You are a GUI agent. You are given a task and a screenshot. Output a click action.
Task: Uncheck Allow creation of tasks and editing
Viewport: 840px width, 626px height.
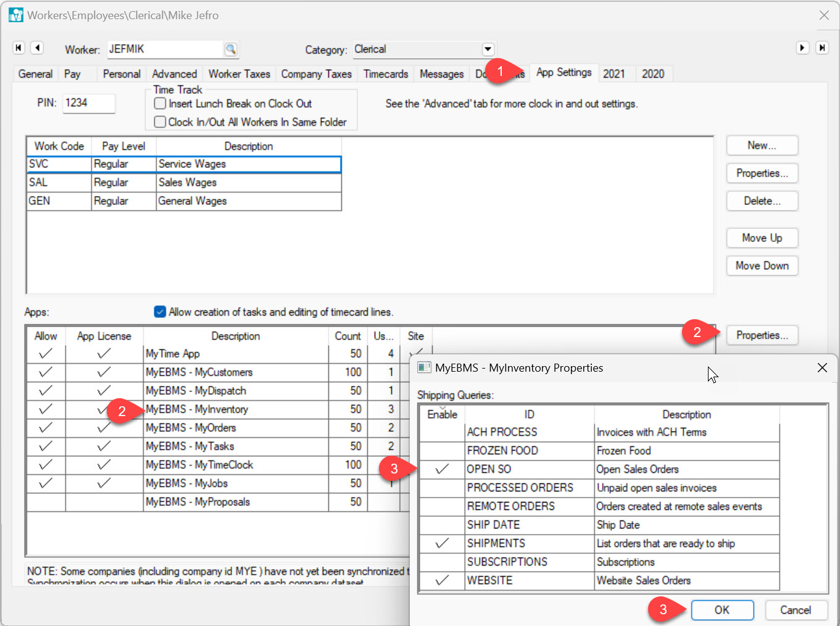pyautogui.click(x=160, y=312)
